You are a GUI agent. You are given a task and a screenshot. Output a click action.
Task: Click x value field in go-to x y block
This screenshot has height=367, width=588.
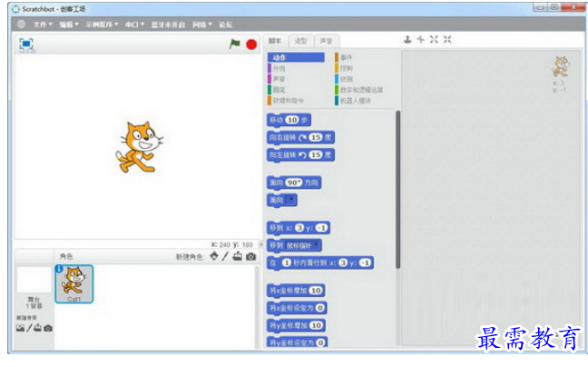[299, 228]
